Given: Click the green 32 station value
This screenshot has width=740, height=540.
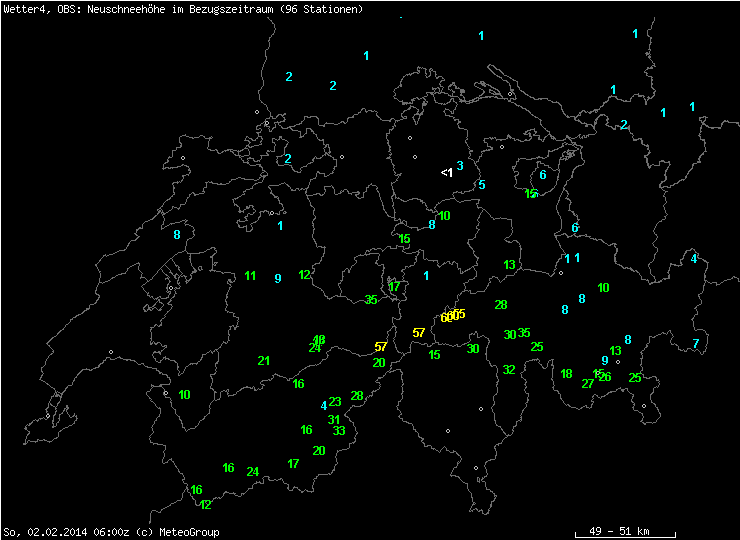Looking at the screenshot, I should coord(509,370).
